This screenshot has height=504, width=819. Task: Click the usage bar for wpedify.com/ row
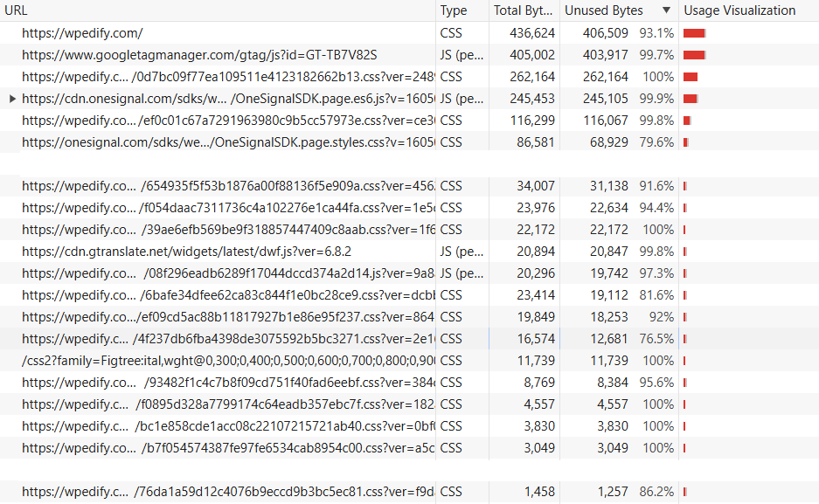click(x=695, y=33)
